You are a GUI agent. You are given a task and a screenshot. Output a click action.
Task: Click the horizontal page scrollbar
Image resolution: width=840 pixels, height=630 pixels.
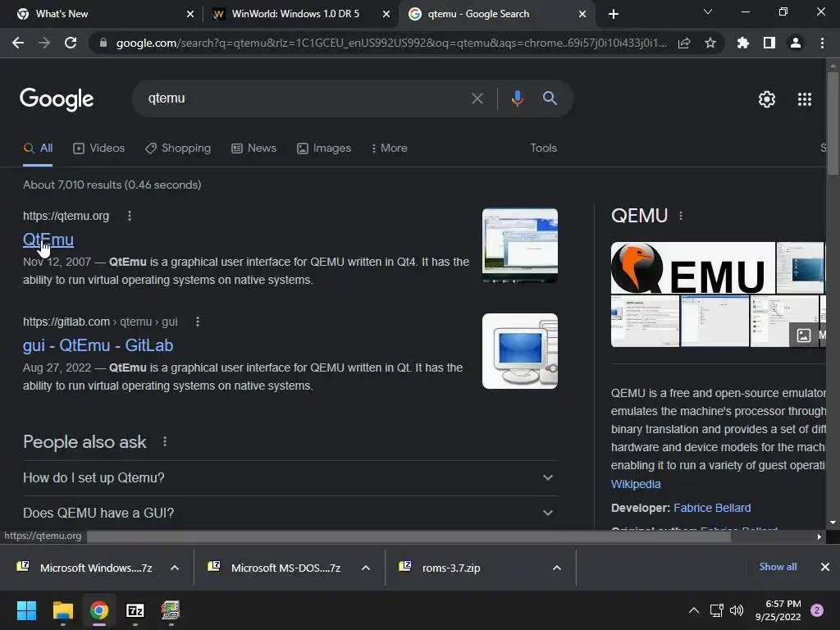[409, 536]
